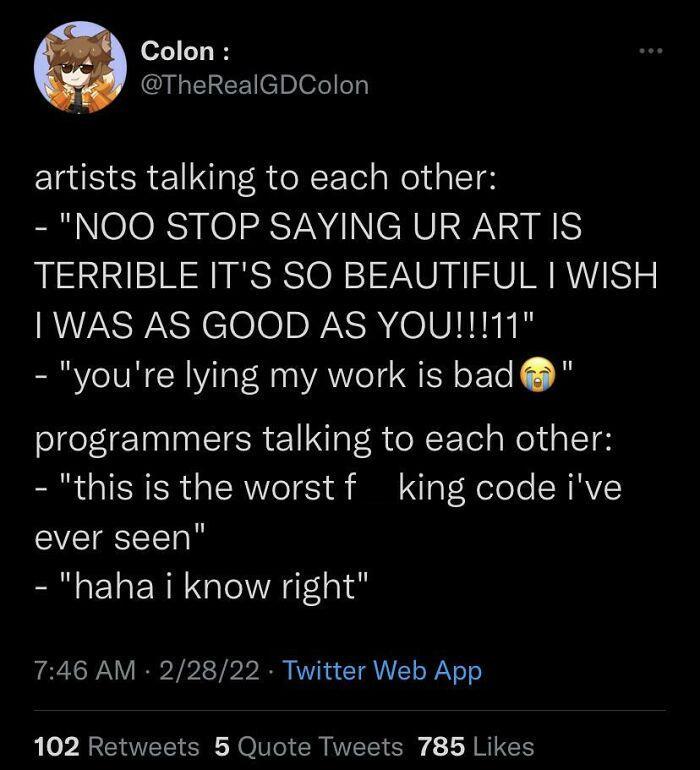Click the "TERRIBLE IT'S SO BEAUTIFUL I WISH" line
The image size is (700, 770).
tap(346, 275)
